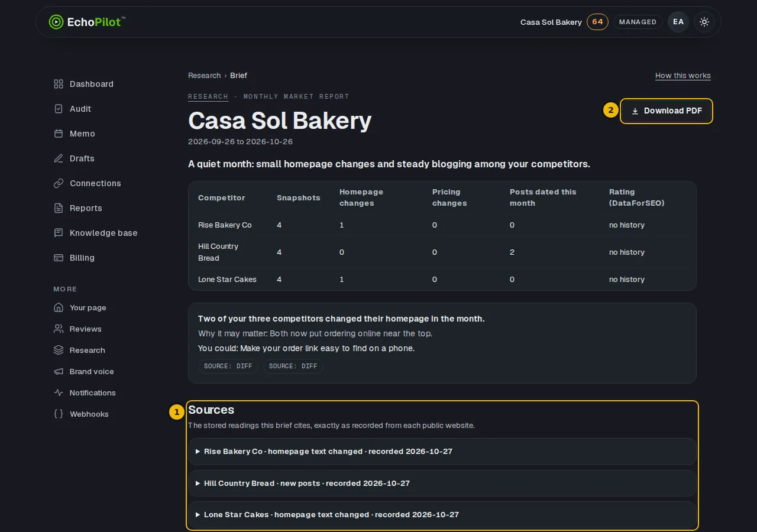Click the Connections link icon
Viewport: 757px width, 532px height.
pos(59,183)
